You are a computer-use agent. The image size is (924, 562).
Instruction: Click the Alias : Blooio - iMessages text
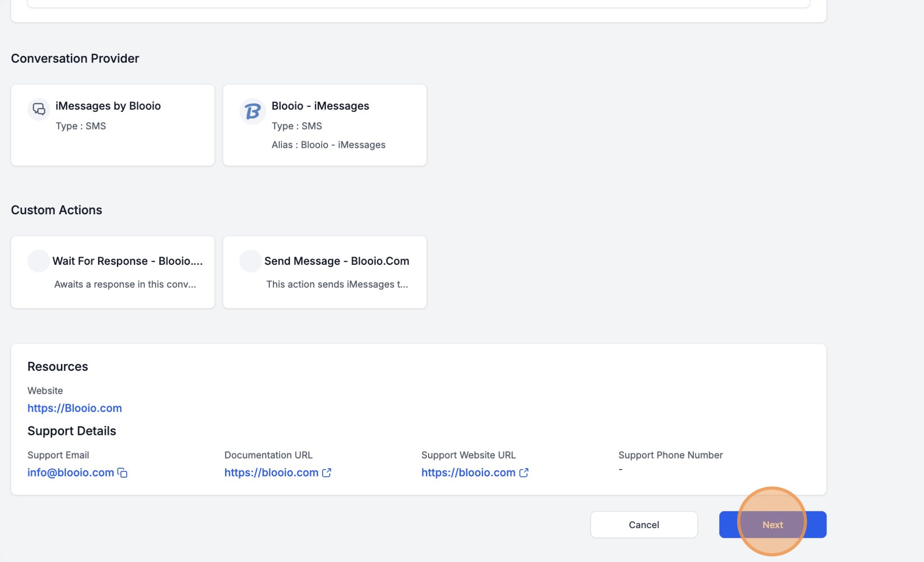point(328,145)
